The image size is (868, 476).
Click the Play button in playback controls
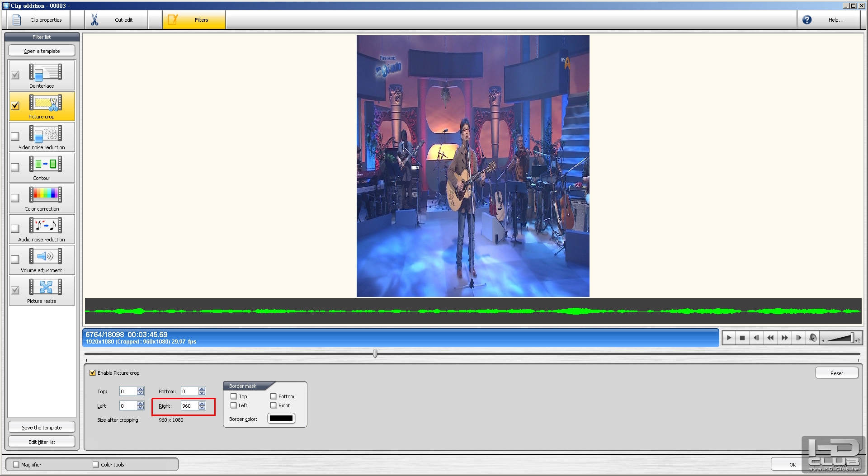point(729,338)
